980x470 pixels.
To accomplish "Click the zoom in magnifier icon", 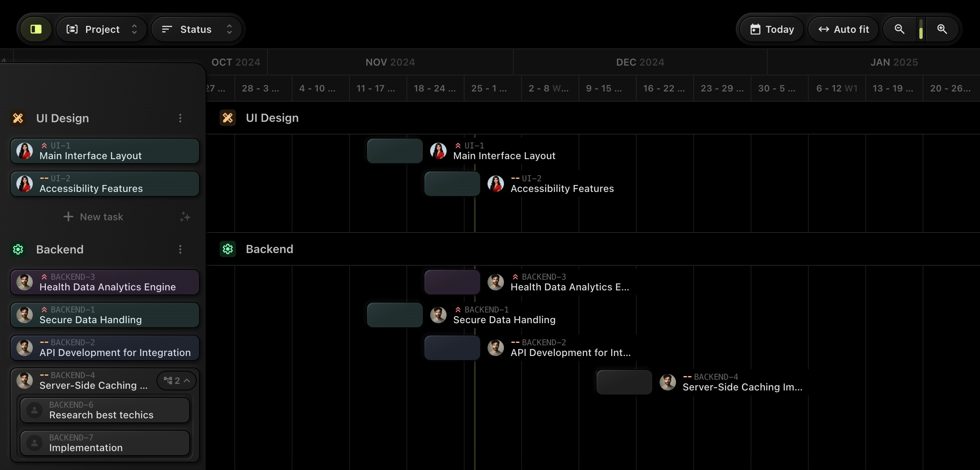I will pyautogui.click(x=942, y=29).
